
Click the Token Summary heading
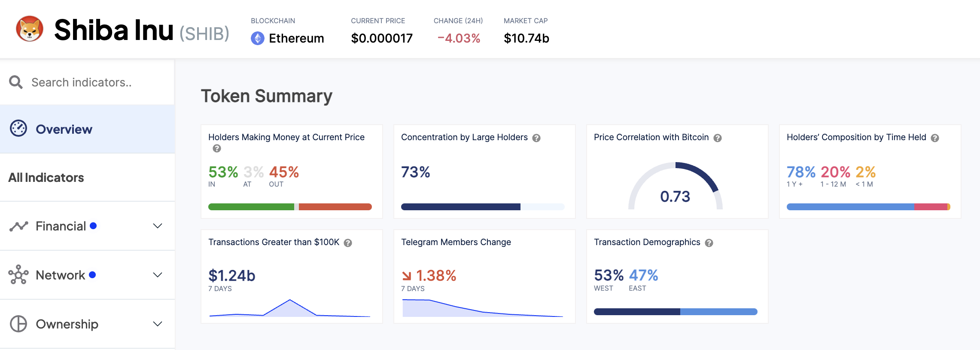[x=267, y=96]
